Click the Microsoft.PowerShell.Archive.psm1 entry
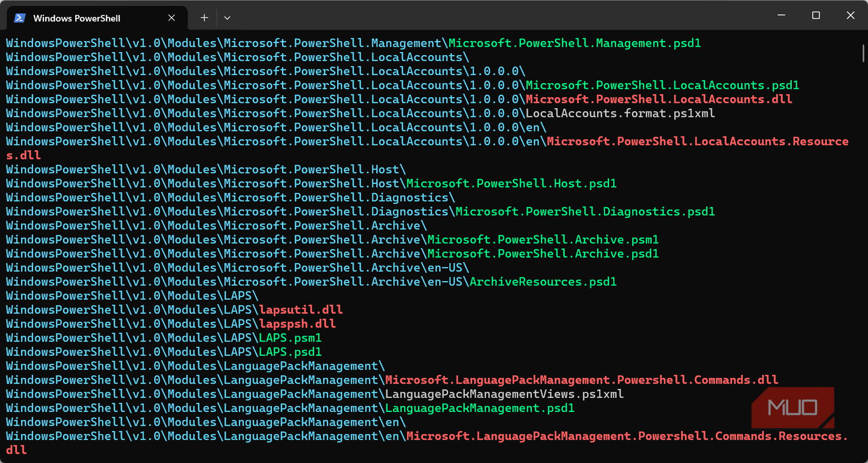The height and width of the screenshot is (463, 868). point(543,240)
